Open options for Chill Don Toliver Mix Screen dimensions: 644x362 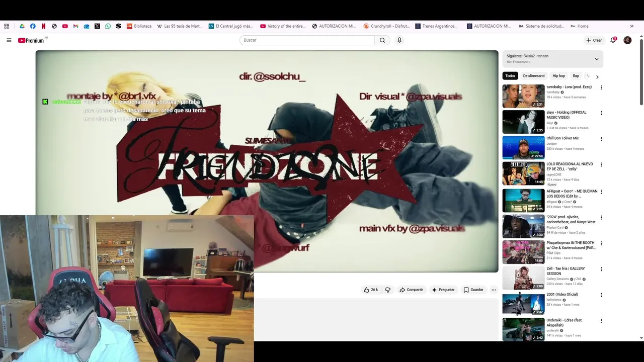pos(601,139)
